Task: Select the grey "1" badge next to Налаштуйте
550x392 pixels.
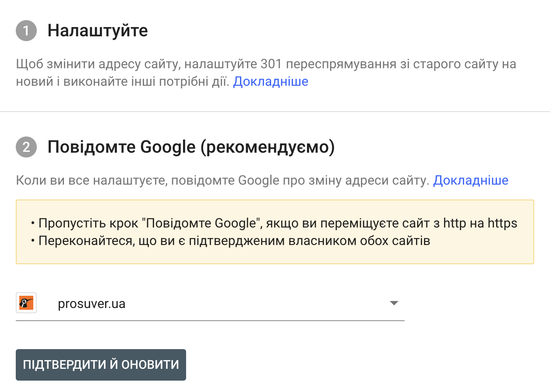Action: coord(25,31)
